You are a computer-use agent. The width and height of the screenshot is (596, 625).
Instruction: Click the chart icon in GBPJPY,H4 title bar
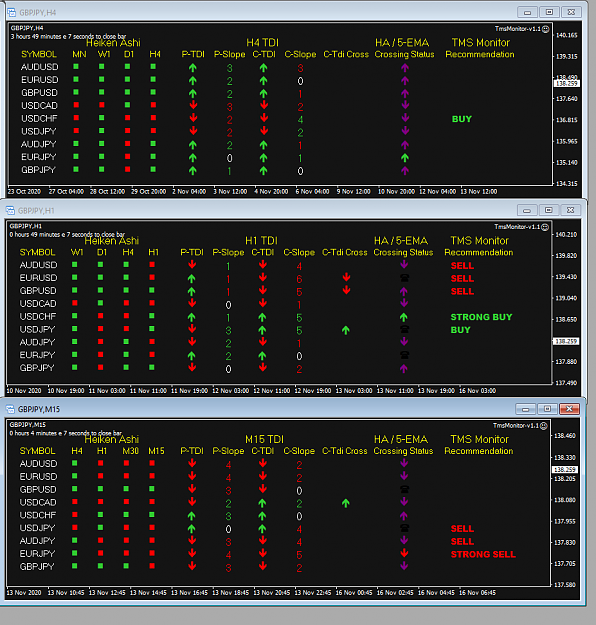click(x=12, y=12)
